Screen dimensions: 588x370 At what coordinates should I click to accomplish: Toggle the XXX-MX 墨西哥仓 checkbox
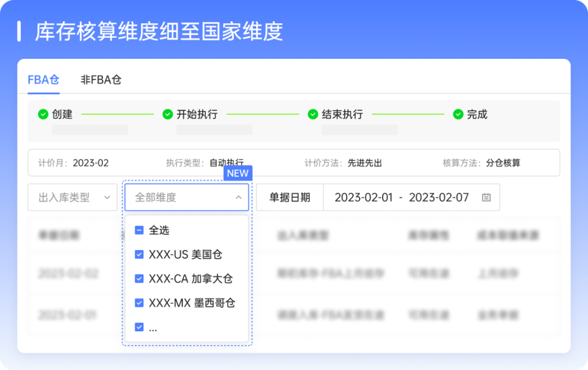point(139,304)
